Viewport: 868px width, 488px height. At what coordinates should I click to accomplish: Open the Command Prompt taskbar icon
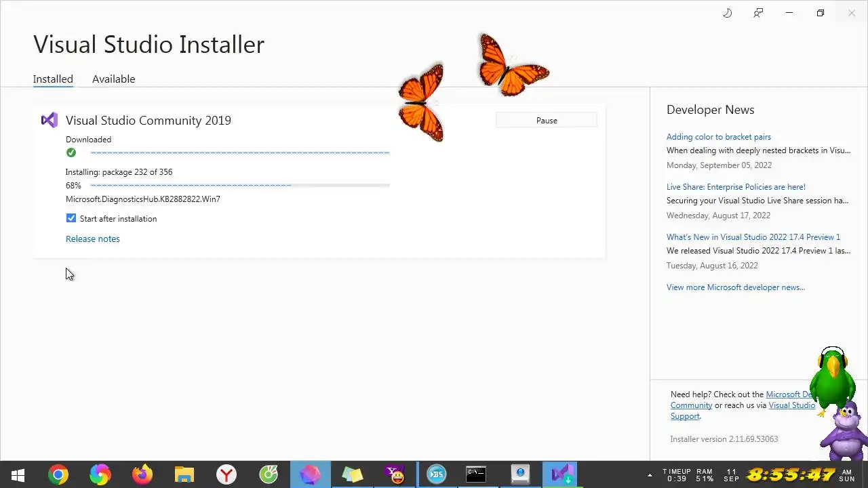click(476, 474)
